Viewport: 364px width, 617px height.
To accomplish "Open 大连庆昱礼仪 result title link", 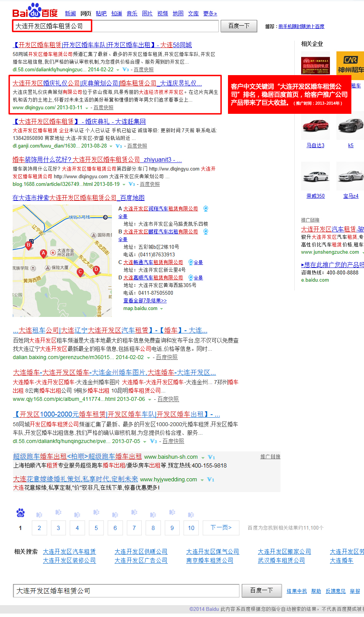I will point(107,83).
